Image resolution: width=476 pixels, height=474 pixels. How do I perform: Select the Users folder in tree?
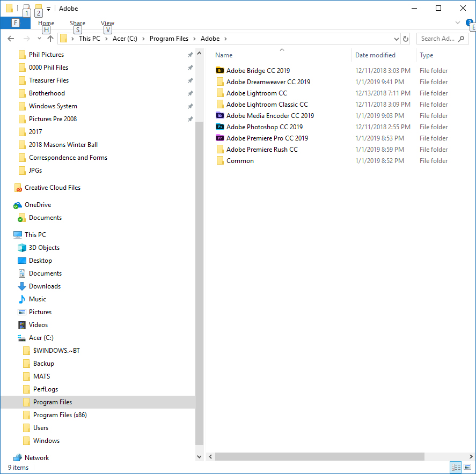[40, 428]
